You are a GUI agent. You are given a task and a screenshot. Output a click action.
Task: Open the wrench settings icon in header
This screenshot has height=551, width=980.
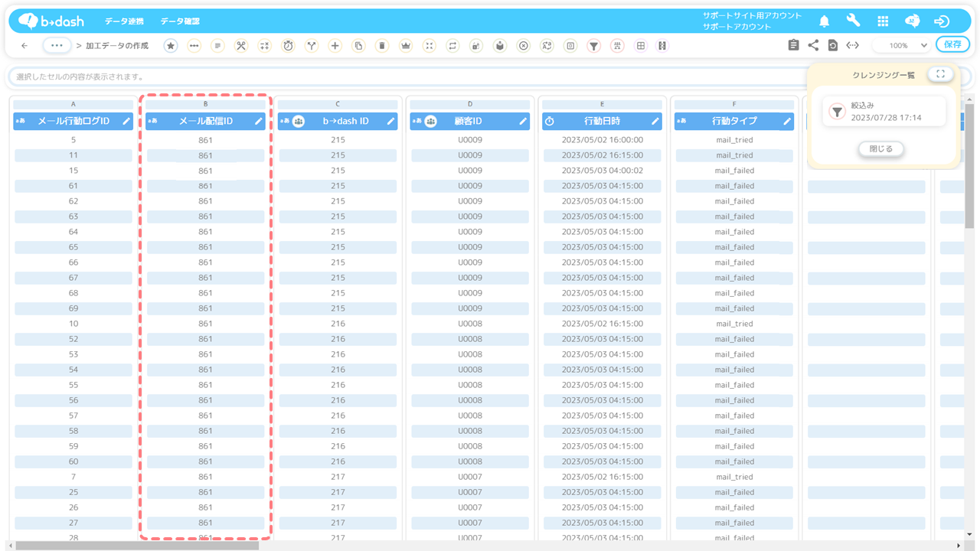(853, 21)
